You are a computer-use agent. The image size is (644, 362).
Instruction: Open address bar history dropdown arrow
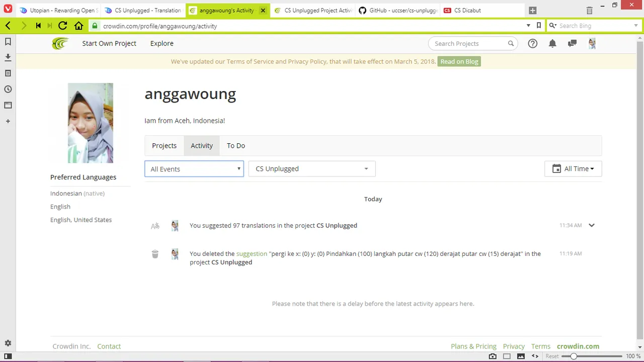pos(528,26)
